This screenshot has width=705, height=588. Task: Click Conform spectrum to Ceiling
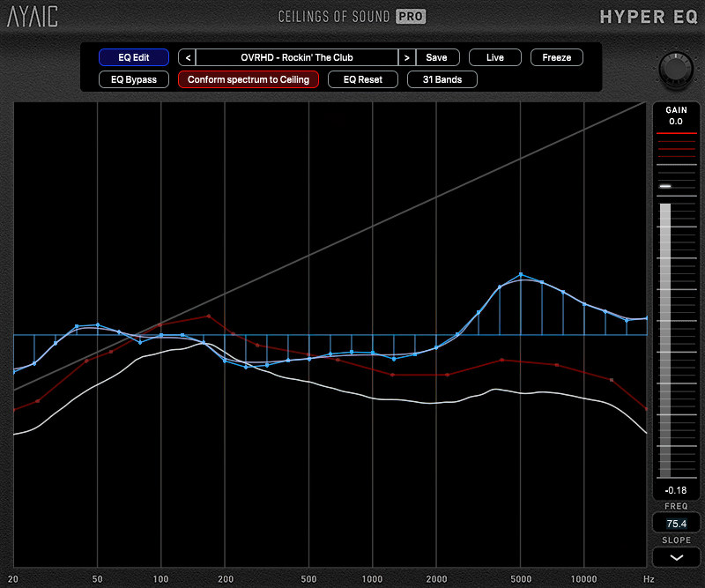pos(249,79)
